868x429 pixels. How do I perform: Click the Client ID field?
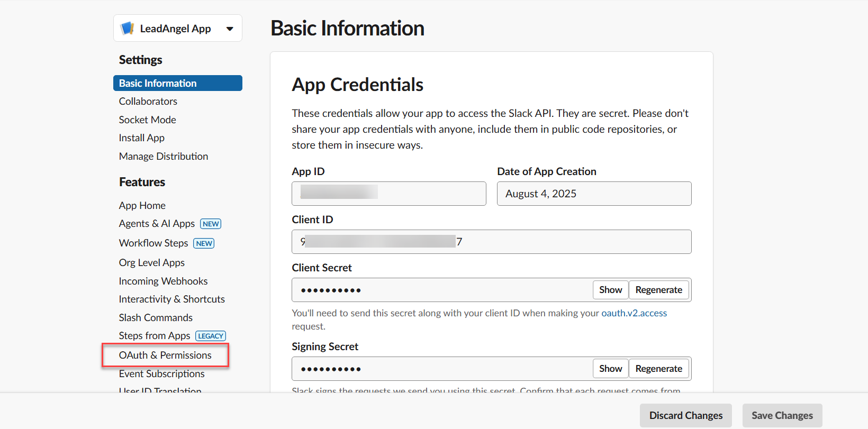[492, 242]
